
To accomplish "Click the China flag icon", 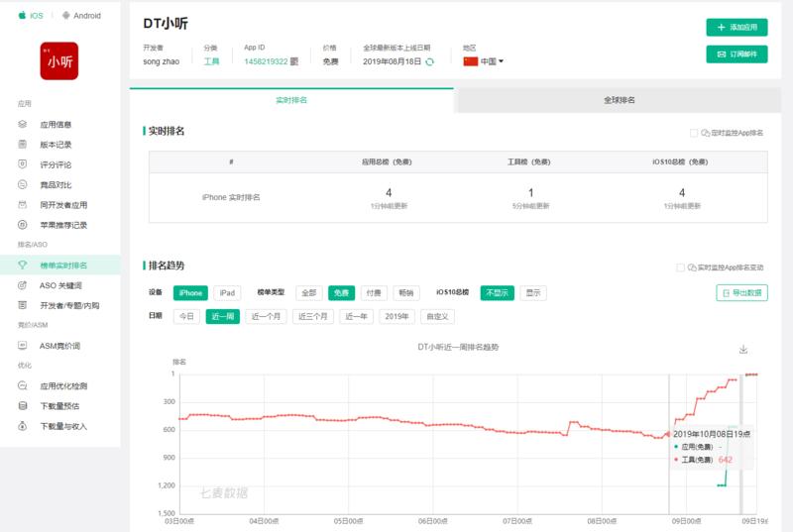I will click(x=470, y=61).
